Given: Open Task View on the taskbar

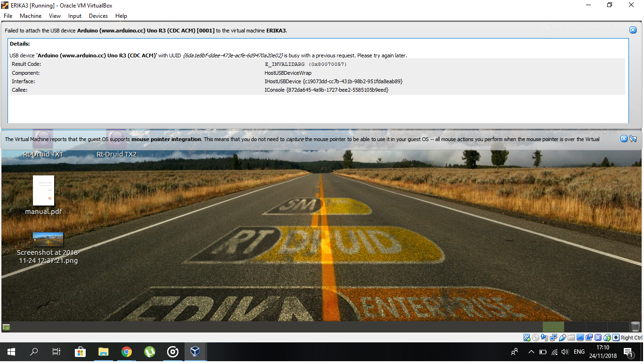Looking at the screenshot, I should tap(56, 352).
